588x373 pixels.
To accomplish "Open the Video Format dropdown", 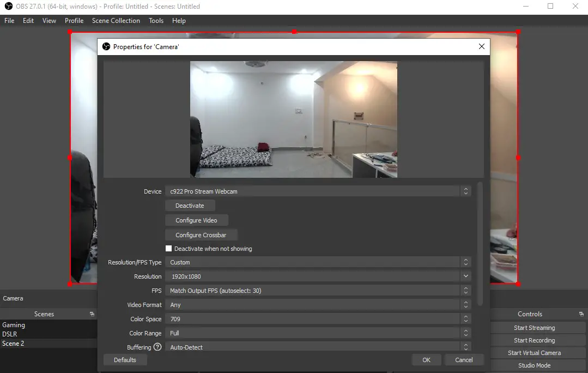I will pos(318,305).
